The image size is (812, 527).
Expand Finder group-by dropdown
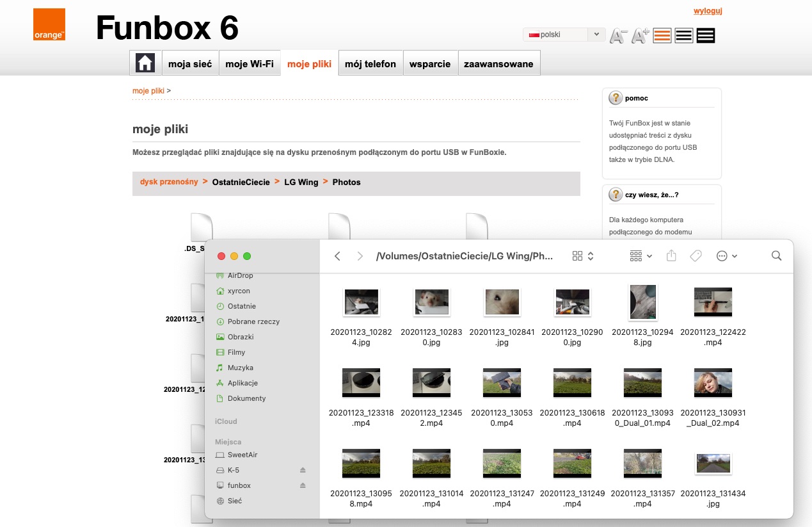point(641,256)
